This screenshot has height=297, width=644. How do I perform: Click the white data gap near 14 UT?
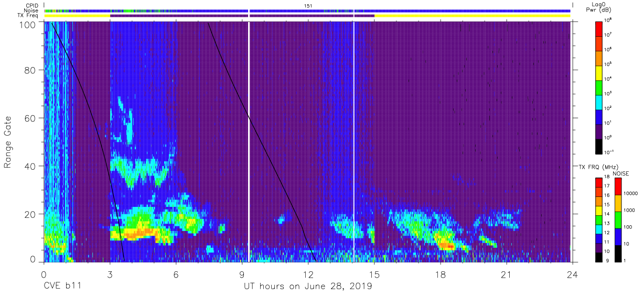point(354,141)
